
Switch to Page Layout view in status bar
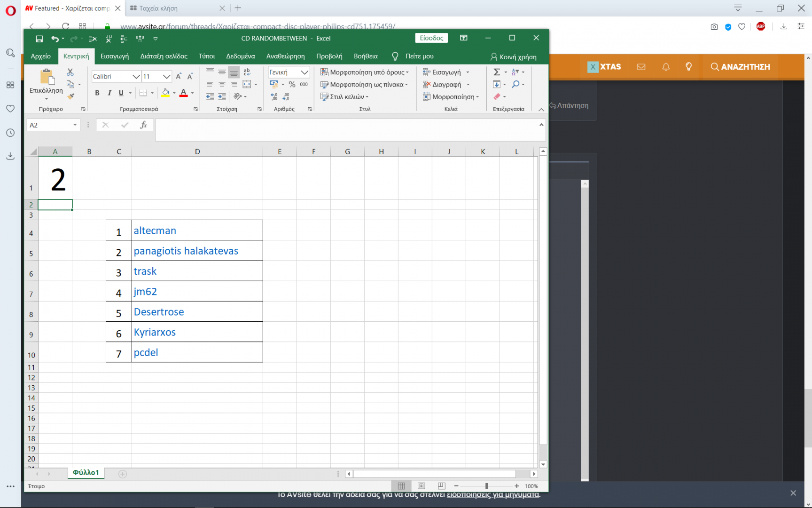pyautogui.click(x=422, y=486)
